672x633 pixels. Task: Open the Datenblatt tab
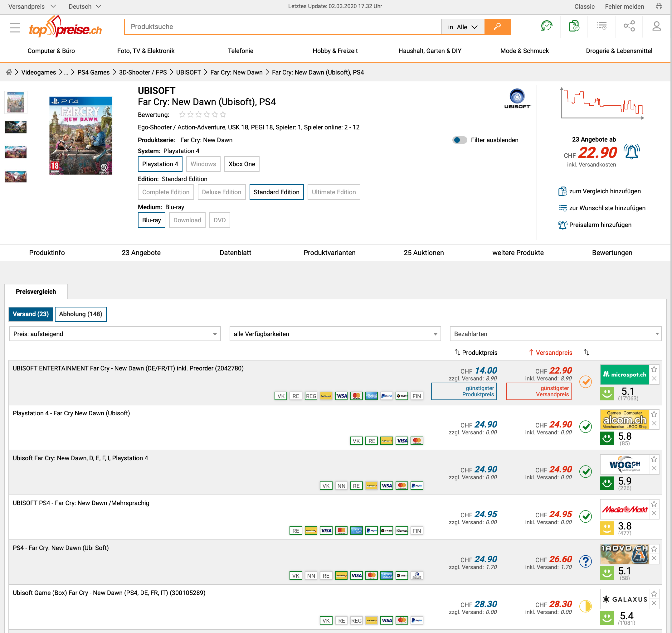coord(235,253)
